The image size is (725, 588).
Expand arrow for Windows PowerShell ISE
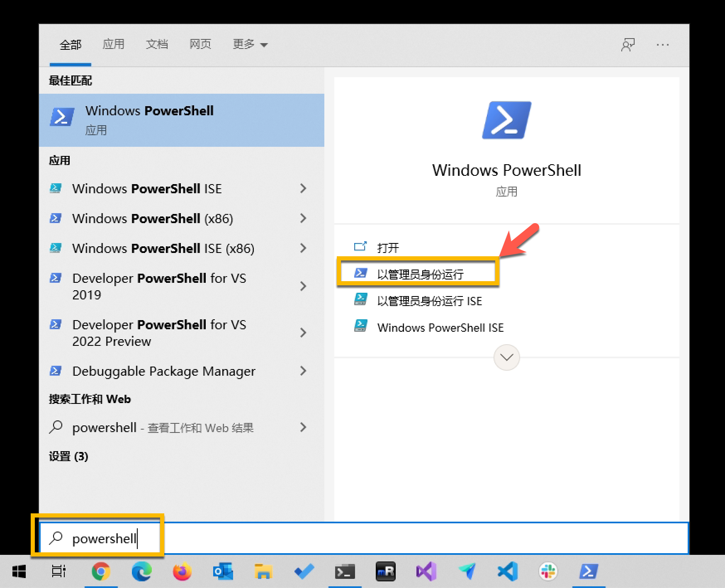click(303, 189)
